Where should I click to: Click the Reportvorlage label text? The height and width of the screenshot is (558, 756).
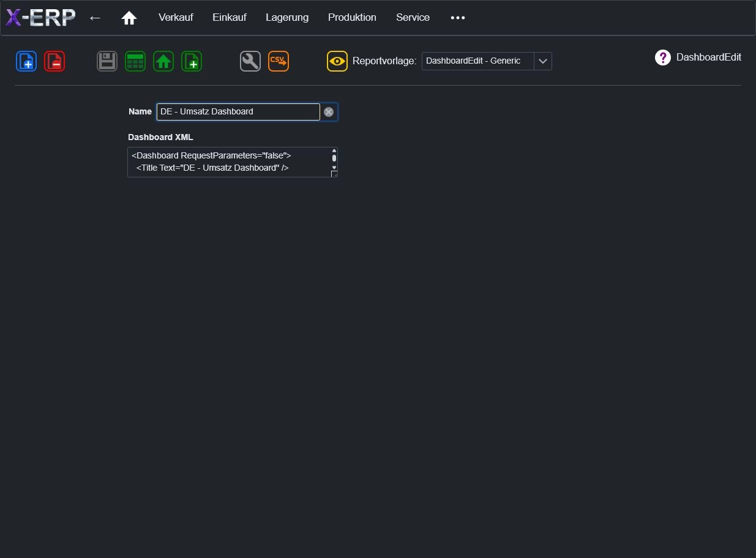pos(384,61)
